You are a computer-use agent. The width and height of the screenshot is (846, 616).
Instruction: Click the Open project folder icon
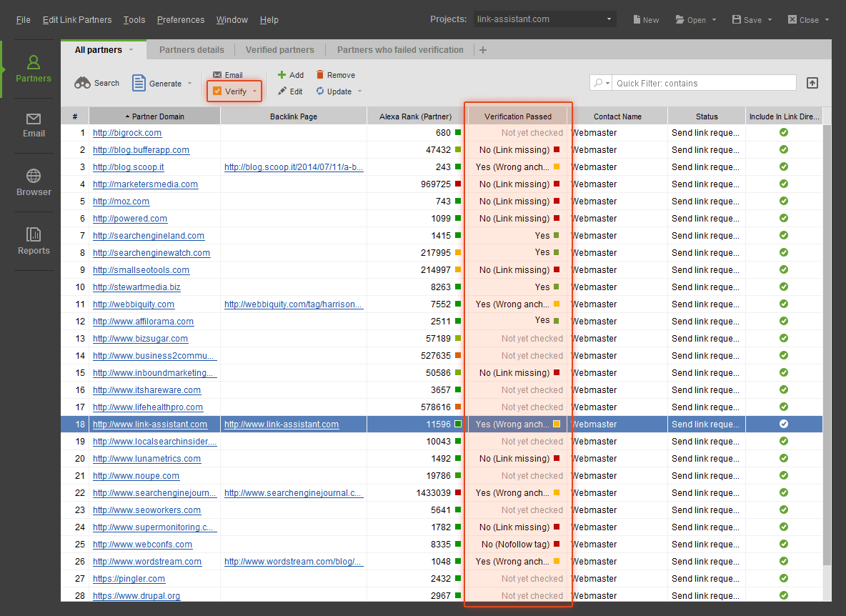691,20
